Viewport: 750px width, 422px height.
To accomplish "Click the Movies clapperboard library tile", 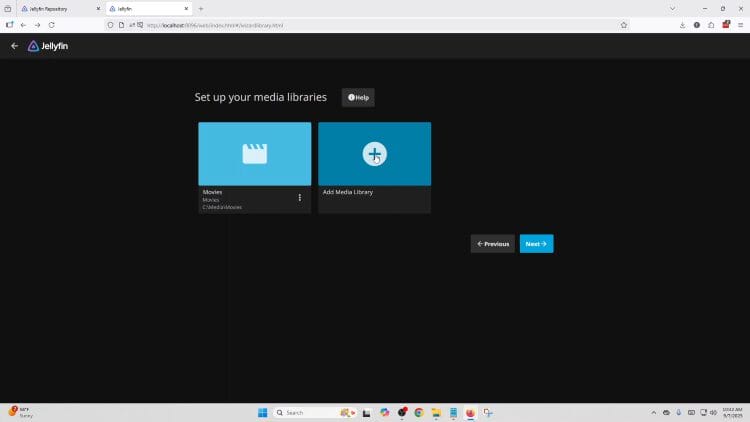I will pyautogui.click(x=254, y=154).
